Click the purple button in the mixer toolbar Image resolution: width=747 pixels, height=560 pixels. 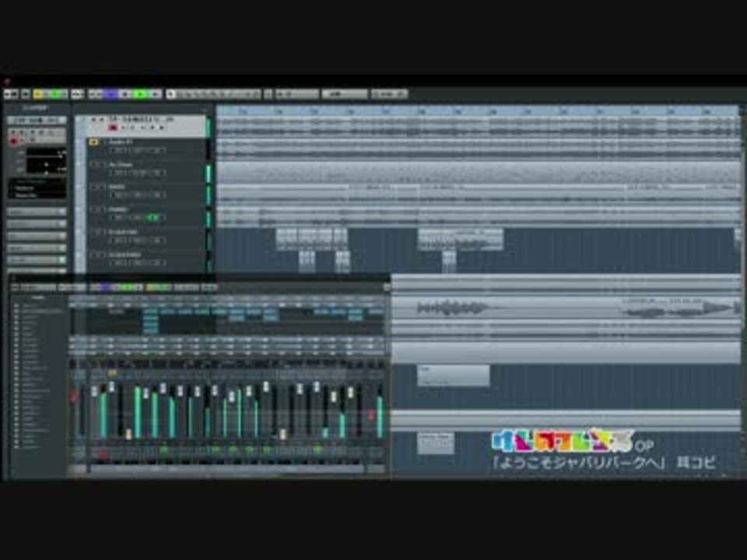click(x=103, y=288)
